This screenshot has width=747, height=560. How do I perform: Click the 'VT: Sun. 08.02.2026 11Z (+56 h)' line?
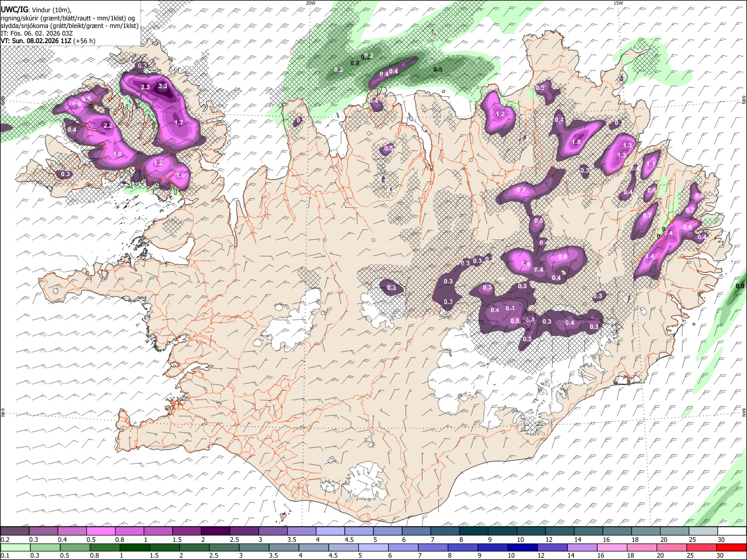coord(48,41)
